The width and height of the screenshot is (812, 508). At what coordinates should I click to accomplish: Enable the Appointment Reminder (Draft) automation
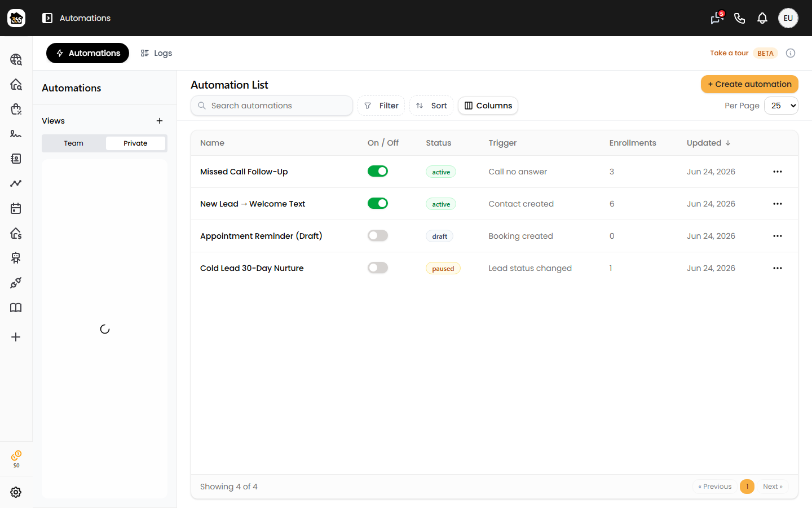pyautogui.click(x=378, y=235)
